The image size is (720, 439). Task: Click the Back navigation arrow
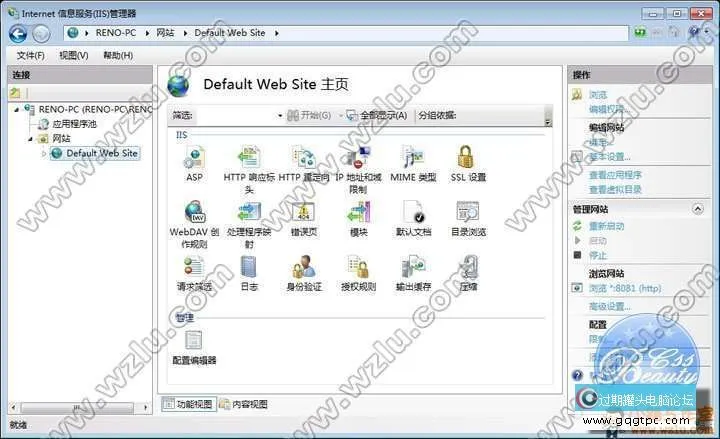coord(18,34)
